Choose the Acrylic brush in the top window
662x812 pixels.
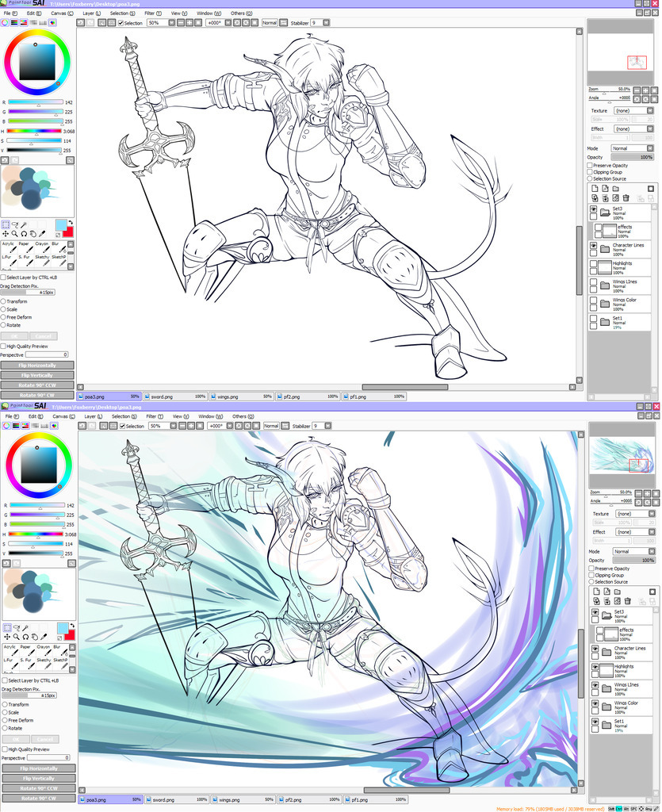click(x=10, y=247)
